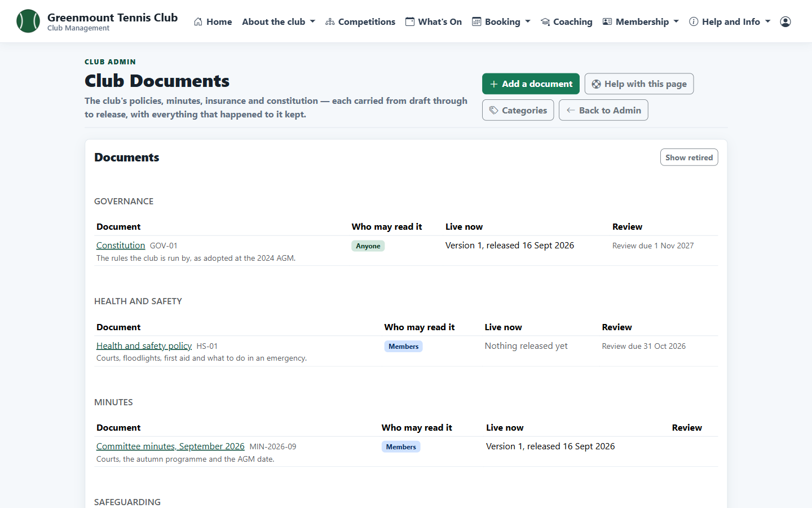Viewport: 812px width, 508px height.
Task: Click the Competitions bracket icon
Action: 330,21
